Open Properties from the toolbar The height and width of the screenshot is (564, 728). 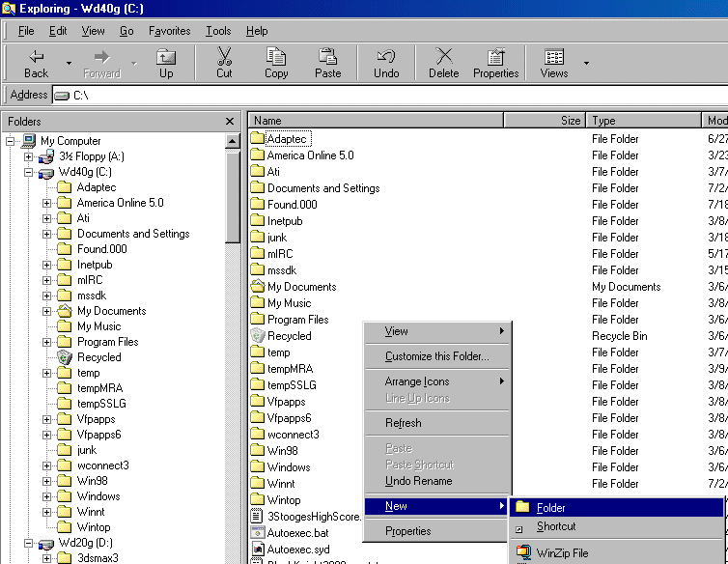point(496,63)
